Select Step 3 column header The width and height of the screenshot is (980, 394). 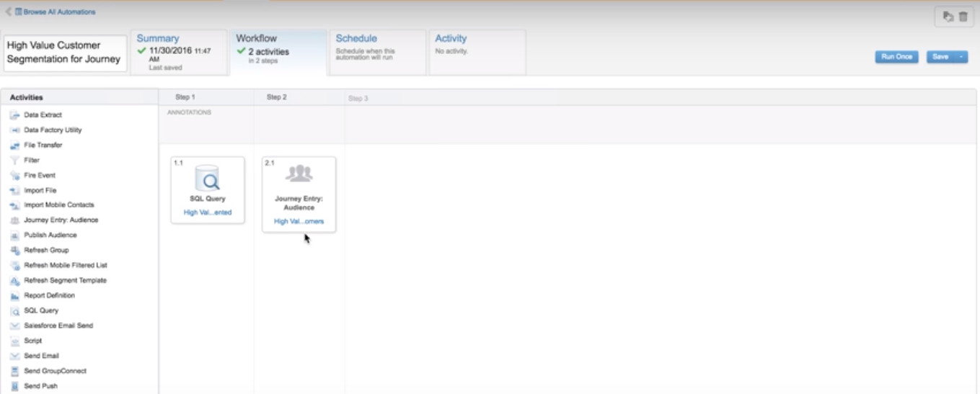coord(358,98)
